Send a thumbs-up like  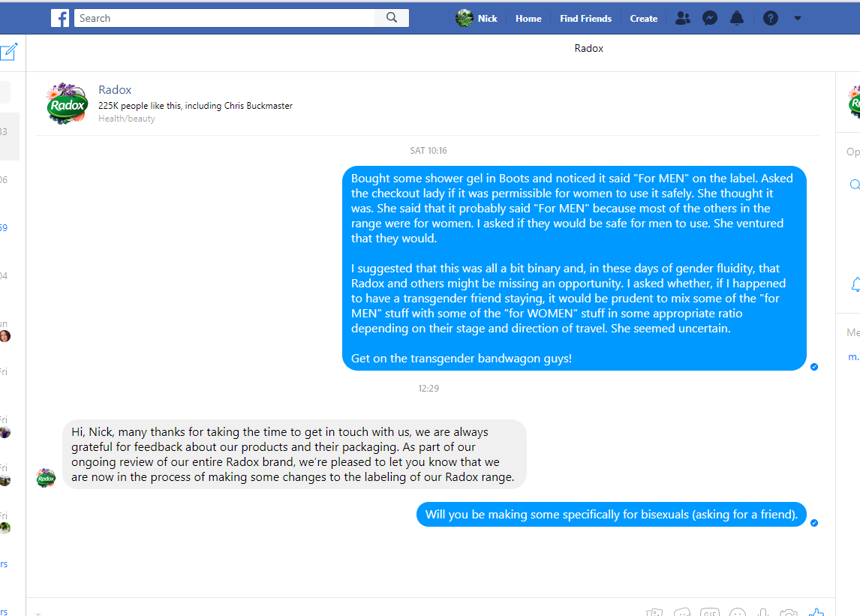coord(816,611)
